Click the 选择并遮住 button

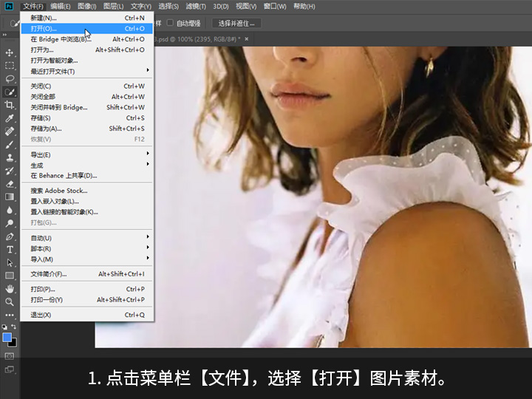[x=242, y=23]
